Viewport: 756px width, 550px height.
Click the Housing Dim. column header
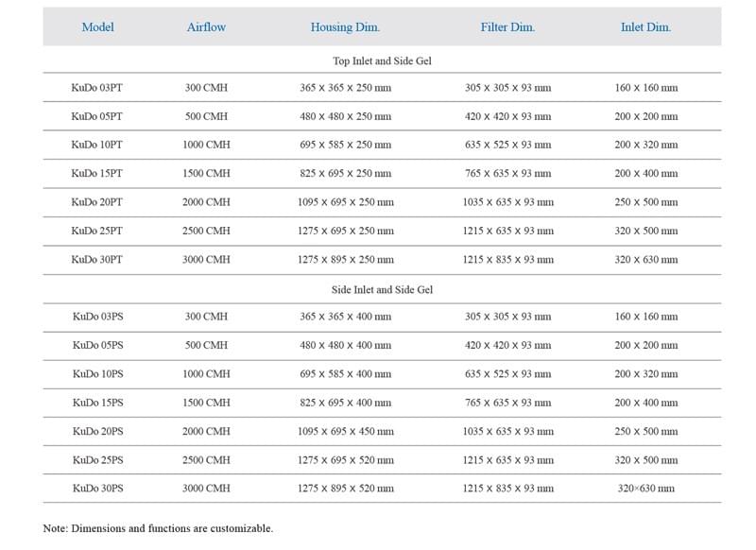(345, 27)
